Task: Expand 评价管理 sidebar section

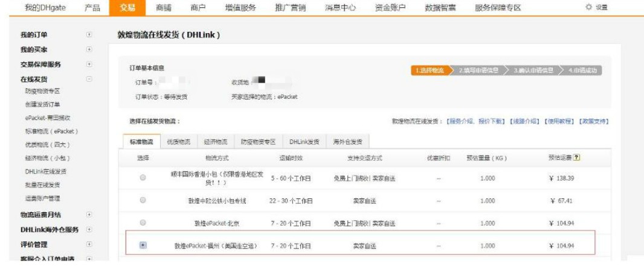Action: [89, 244]
